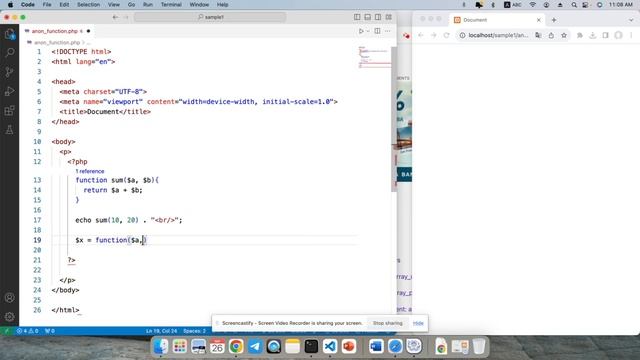Open the Terminal menu
The width and height of the screenshot is (640, 360).
click(x=171, y=4)
